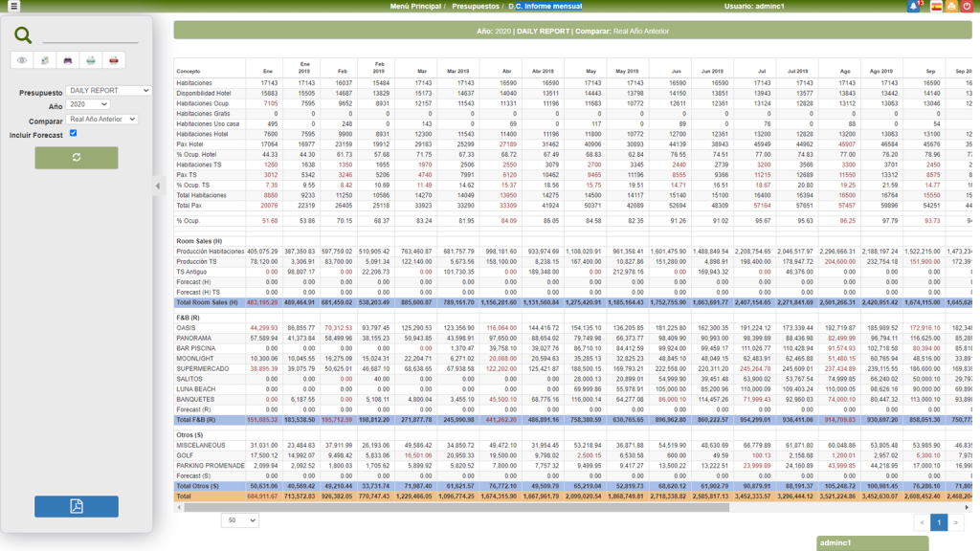Click the OASIS row label

tap(186, 328)
